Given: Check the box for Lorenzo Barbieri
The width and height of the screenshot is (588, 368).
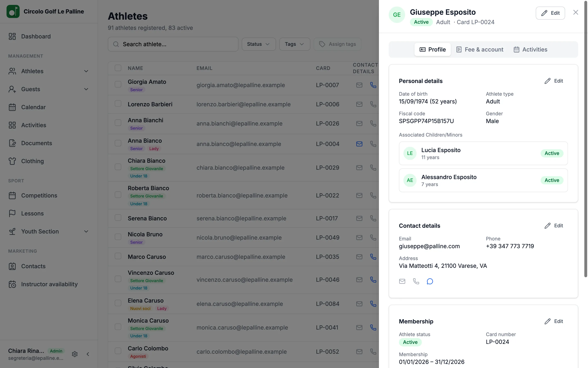Looking at the screenshot, I should coord(118,103).
